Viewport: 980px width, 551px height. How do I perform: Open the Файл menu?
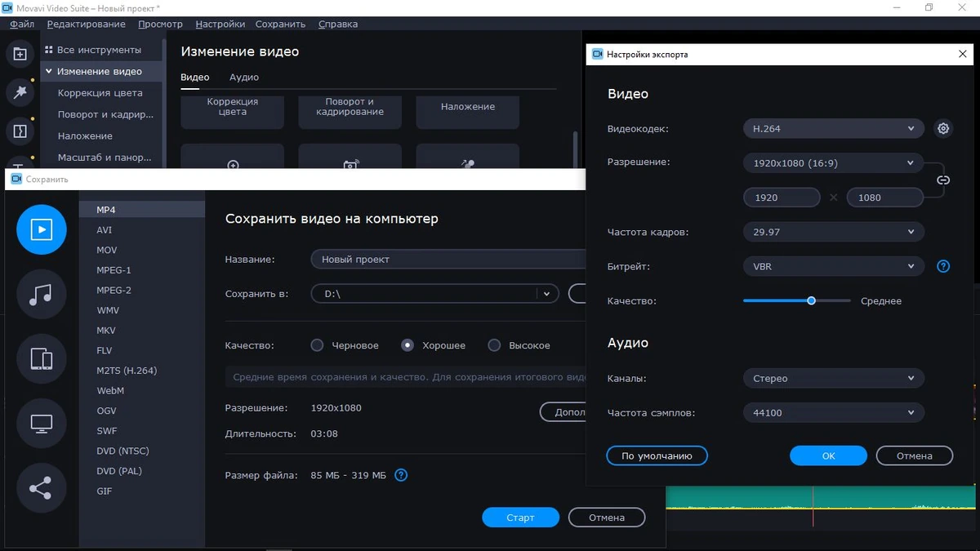22,24
